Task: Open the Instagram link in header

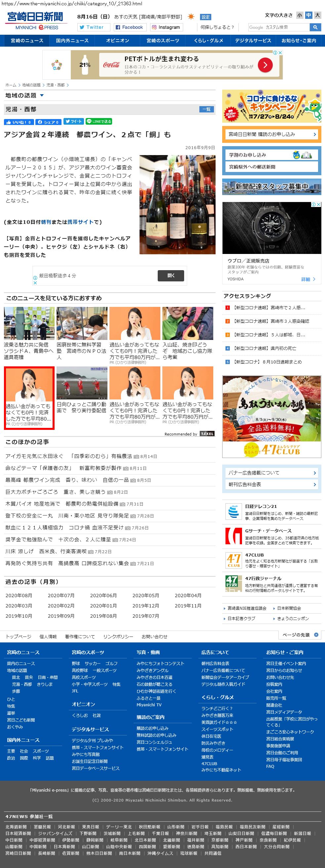Action: [x=165, y=27]
